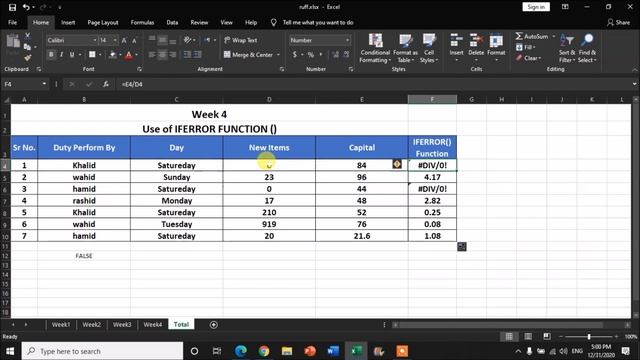Viewport: 640px width, 360px height.
Task: Click the error warning tag beside cell F4
Action: 397,164
